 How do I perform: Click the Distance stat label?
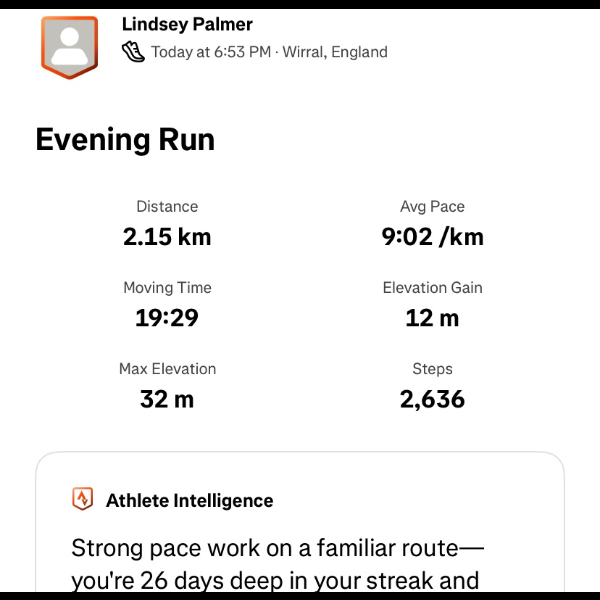click(x=167, y=207)
